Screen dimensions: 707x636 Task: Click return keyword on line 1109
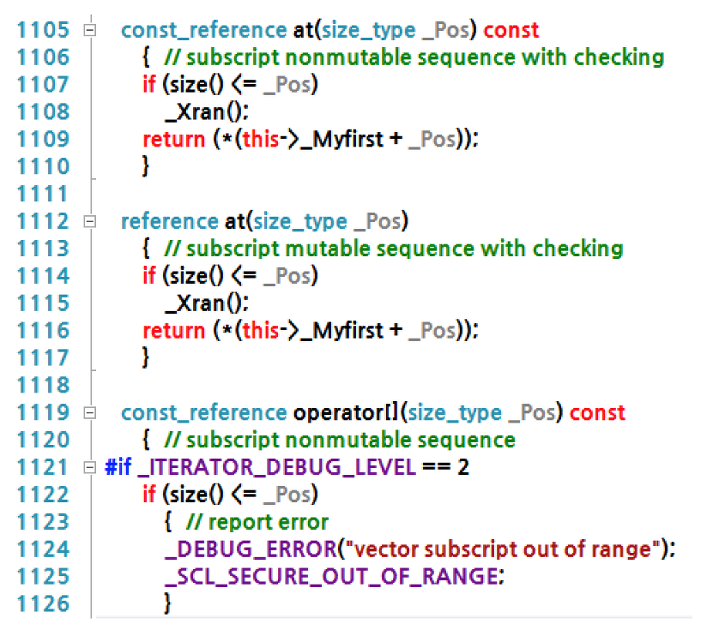tap(174, 140)
